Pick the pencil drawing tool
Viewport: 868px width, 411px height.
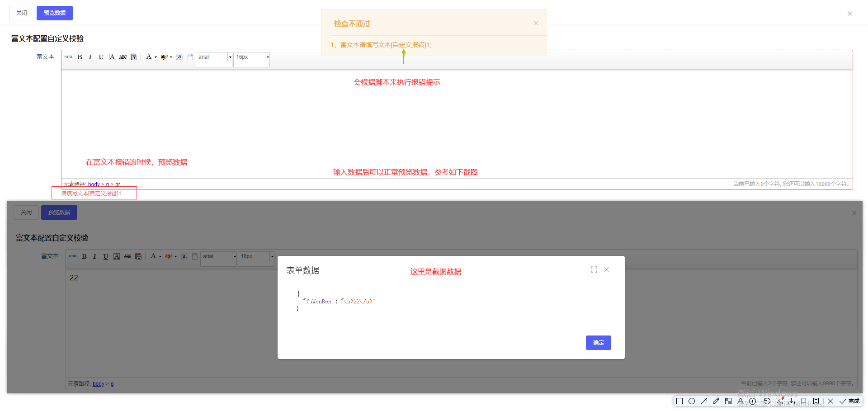tap(716, 401)
